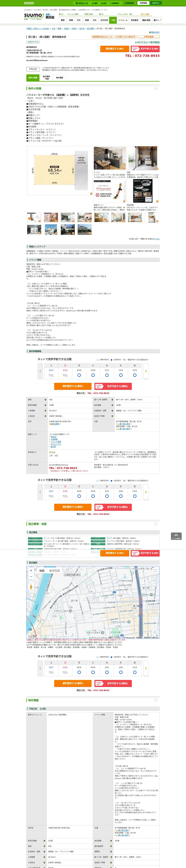
Task: Jump back with ページの先頭へ button
Action: pyautogui.click(x=176, y=536)
